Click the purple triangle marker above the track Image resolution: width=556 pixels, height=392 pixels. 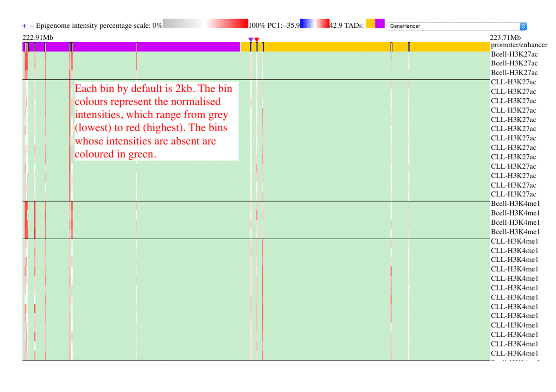(251, 39)
